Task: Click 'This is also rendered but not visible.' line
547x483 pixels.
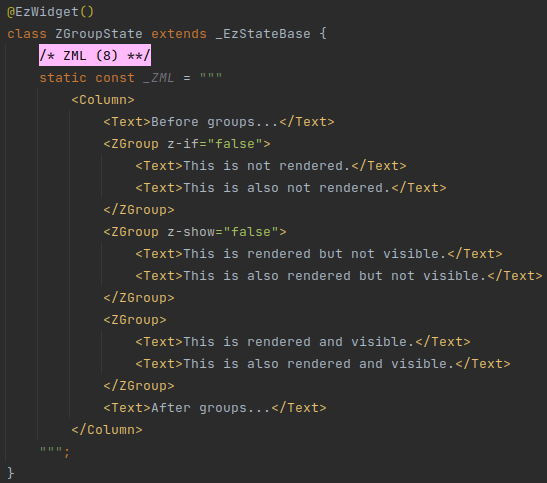Action: click(339, 276)
